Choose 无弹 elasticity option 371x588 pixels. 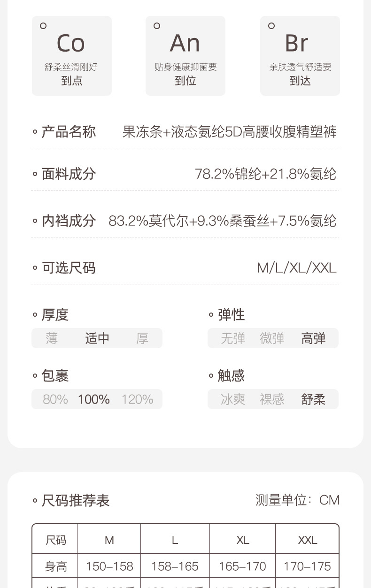point(233,338)
